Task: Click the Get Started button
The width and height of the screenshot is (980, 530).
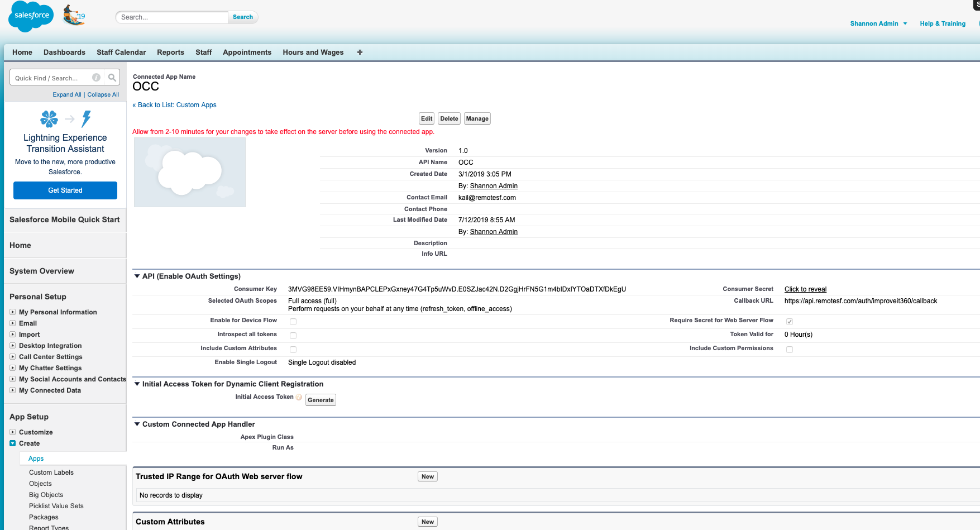Action: pyautogui.click(x=65, y=190)
